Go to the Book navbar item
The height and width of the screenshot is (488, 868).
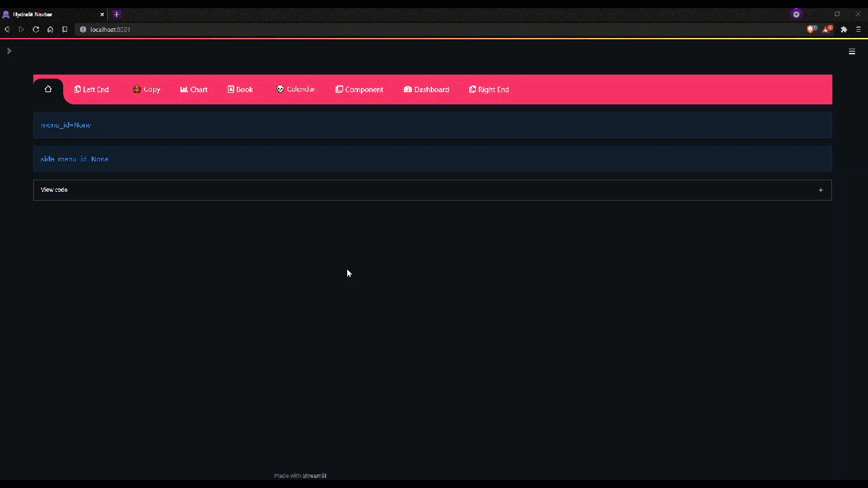tap(240, 89)
